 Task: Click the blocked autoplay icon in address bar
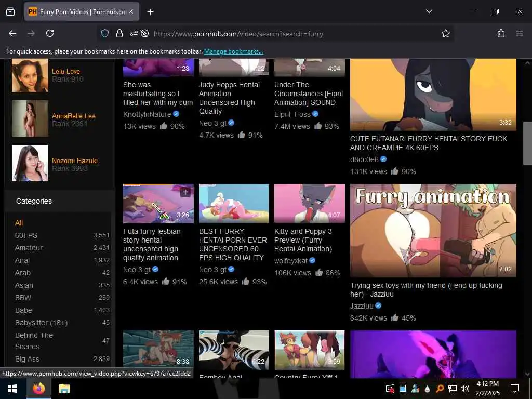[x=145, y=33]
